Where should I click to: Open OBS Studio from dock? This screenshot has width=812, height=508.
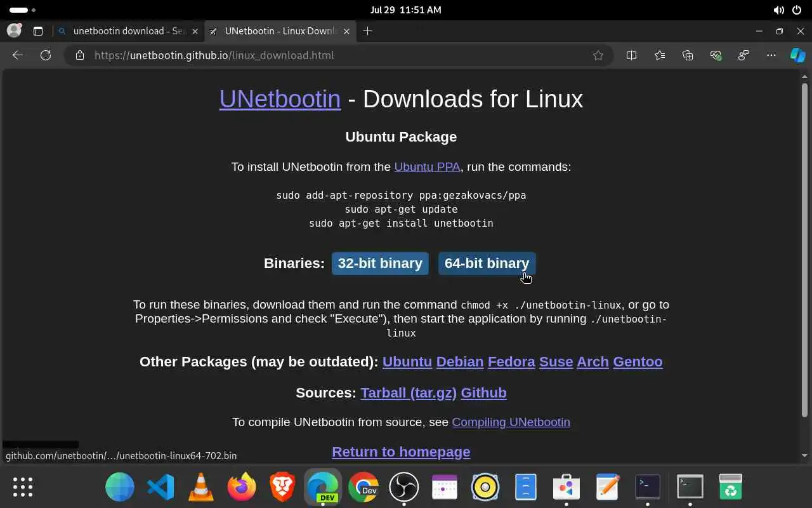[404, 487]
